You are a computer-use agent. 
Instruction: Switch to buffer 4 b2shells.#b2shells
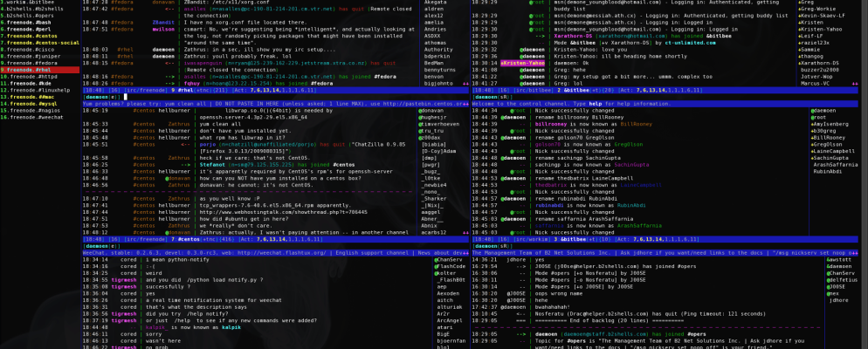pyautogui.click(x=31, y=10)
